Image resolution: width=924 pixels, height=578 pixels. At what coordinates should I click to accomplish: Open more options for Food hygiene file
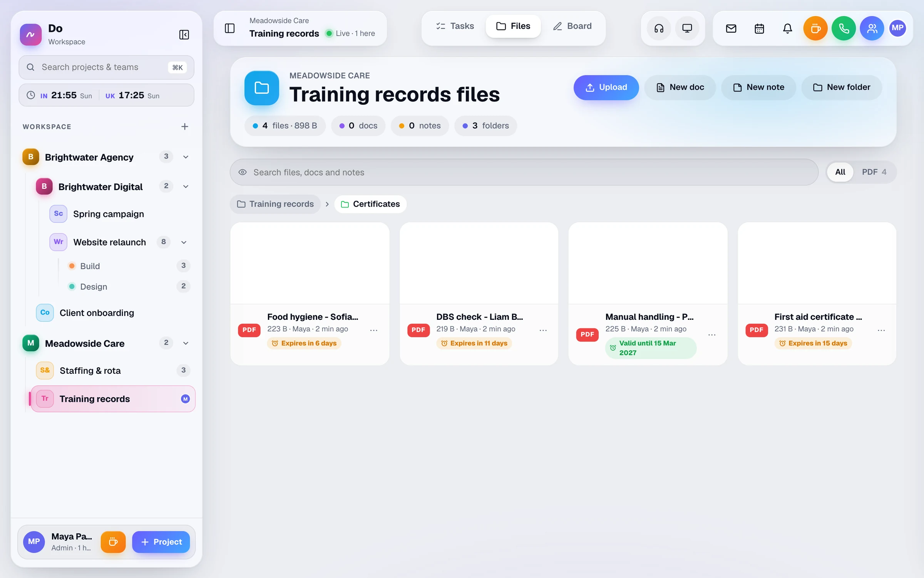(x=374, y=330)
